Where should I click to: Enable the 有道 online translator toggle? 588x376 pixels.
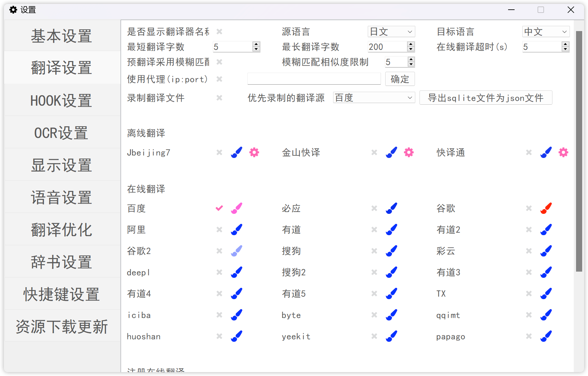coord(374,230)
